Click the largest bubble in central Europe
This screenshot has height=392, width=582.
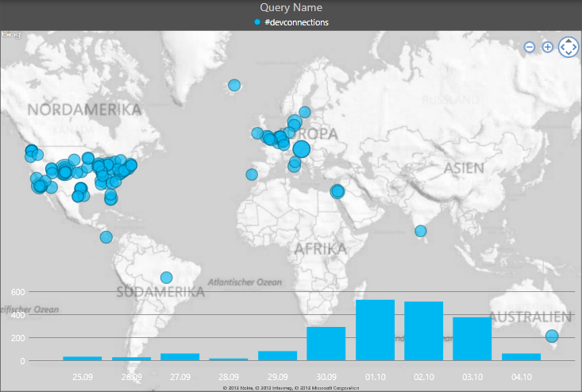pos(301,148)
